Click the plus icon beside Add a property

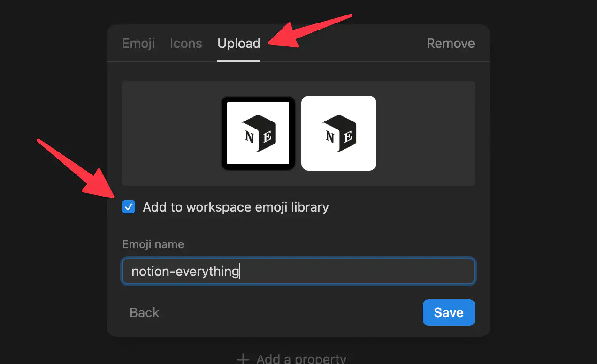coord(243,359)
